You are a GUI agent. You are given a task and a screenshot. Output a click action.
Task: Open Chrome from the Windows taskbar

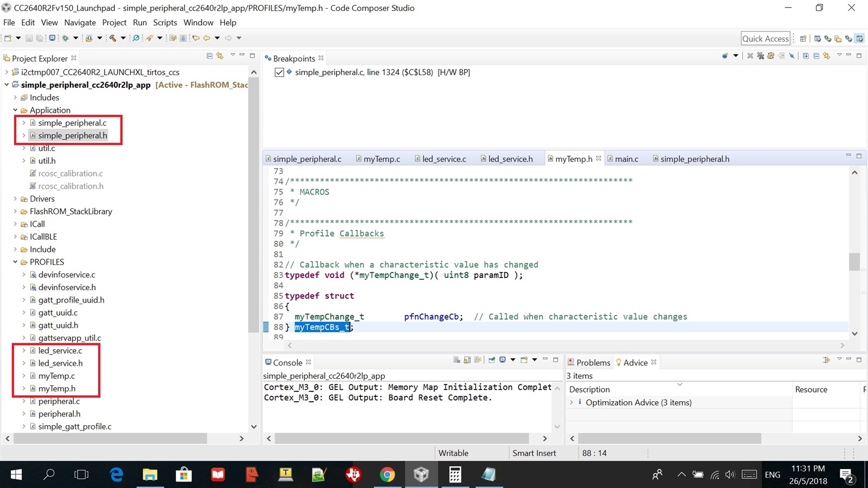[x=387, y=475]
